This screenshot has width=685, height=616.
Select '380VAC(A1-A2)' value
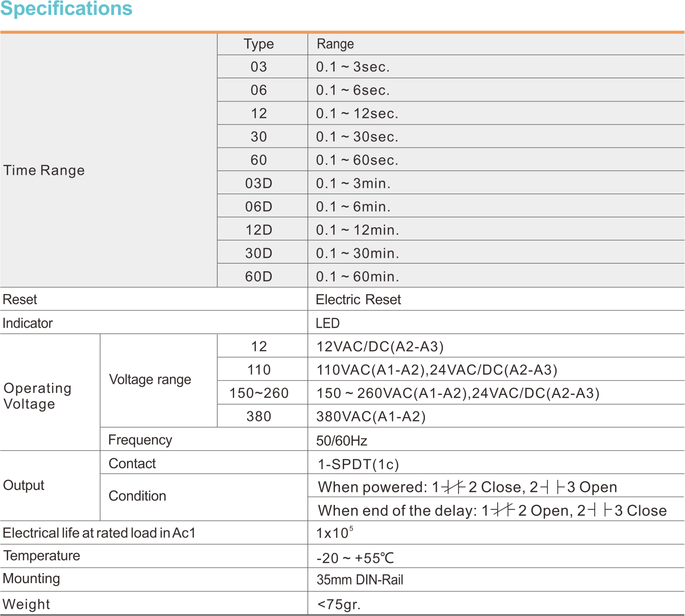(x=371, y=417)
